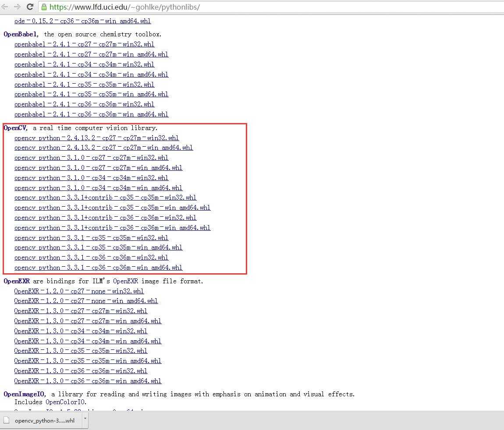The image size is (504, 430).
Task: Download opencv_python 2.4.13.2 cp27 win32 wheel
Action: 96,138
